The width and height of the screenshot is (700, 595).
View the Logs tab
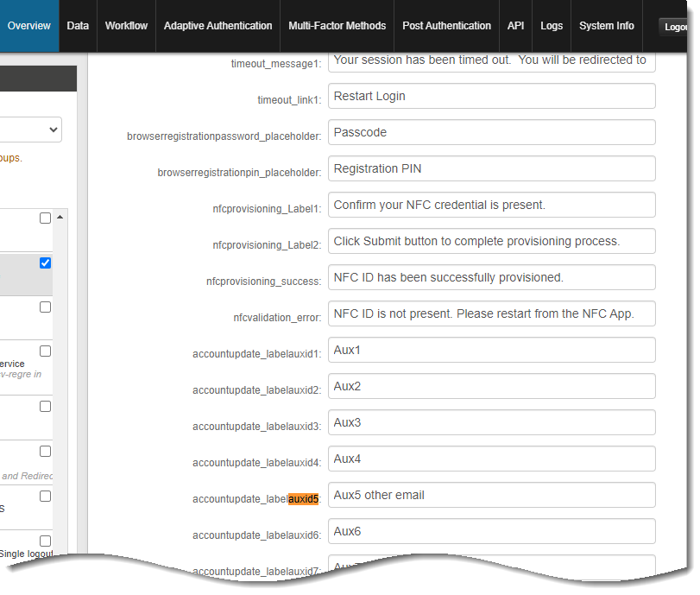(x=551, y=26)
